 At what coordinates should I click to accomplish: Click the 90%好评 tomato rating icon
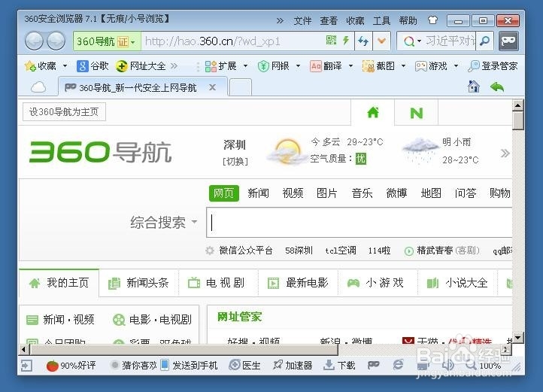point(53,366)
